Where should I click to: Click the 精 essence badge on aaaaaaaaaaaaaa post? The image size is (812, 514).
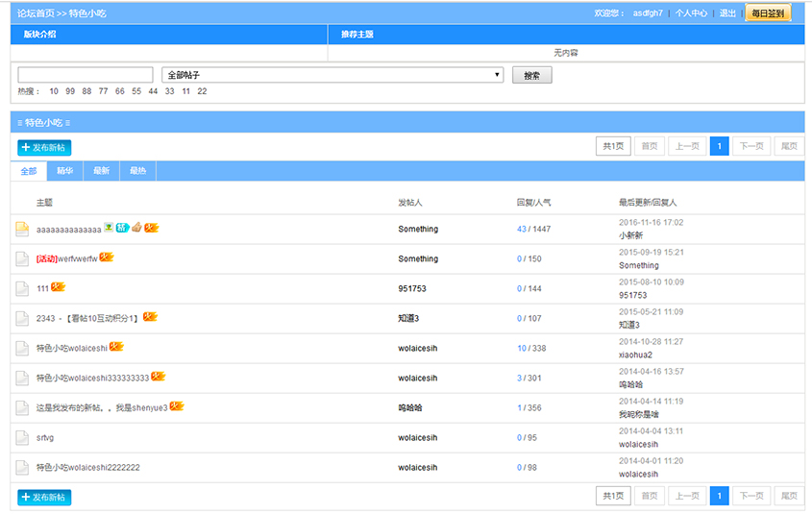coord(122,228)
